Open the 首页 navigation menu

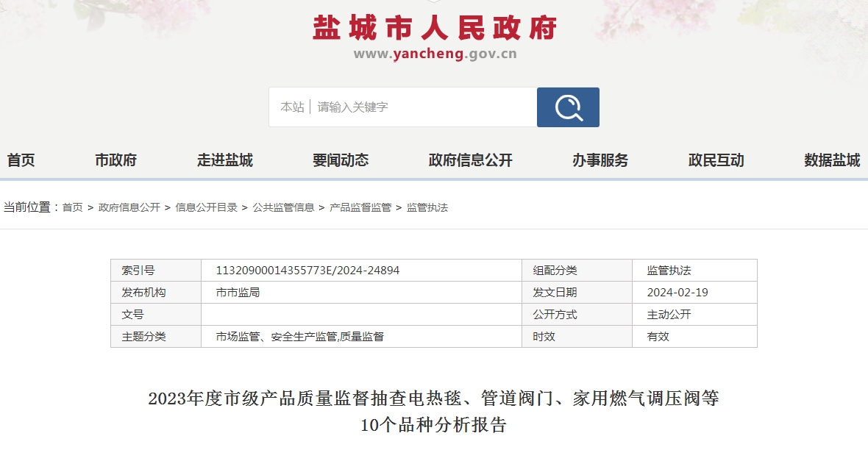point(21,160)
